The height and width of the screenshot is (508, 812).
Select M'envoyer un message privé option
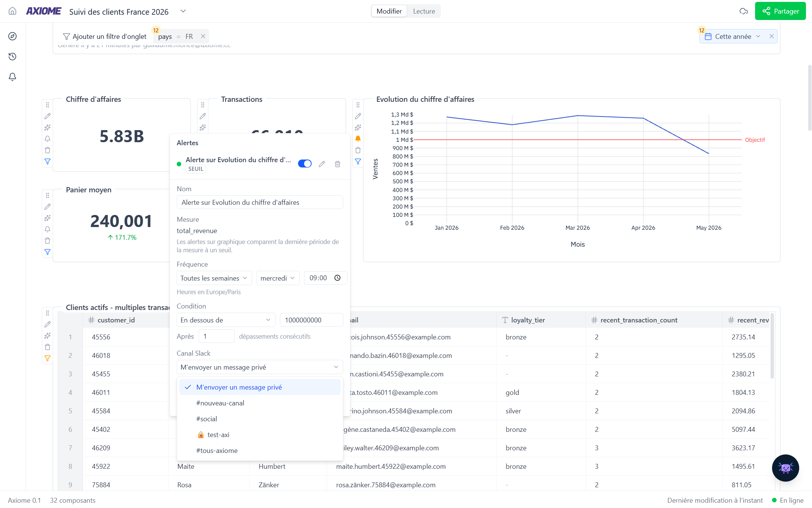click(x=260, y=387)
